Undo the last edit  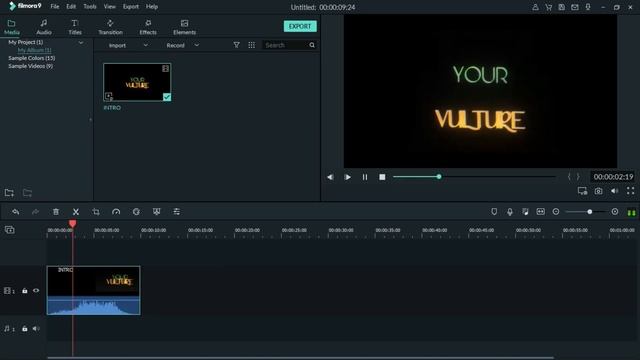pos(16,211)
